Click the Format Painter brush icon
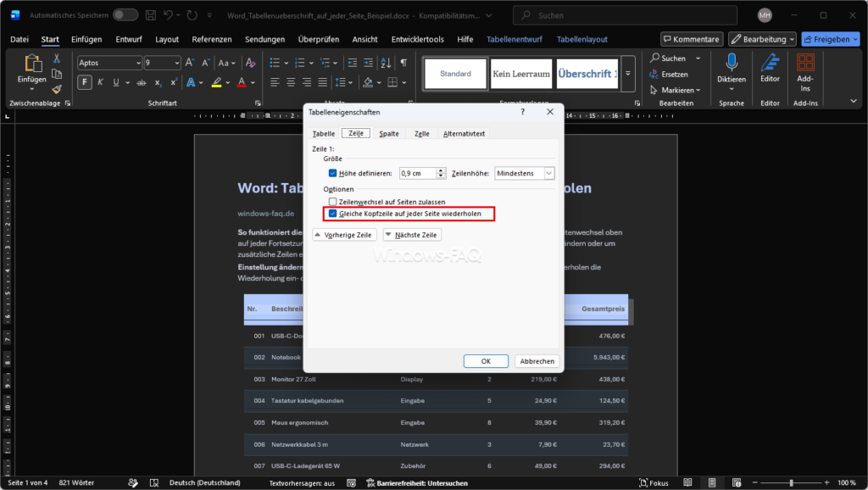 coord(57,89)
